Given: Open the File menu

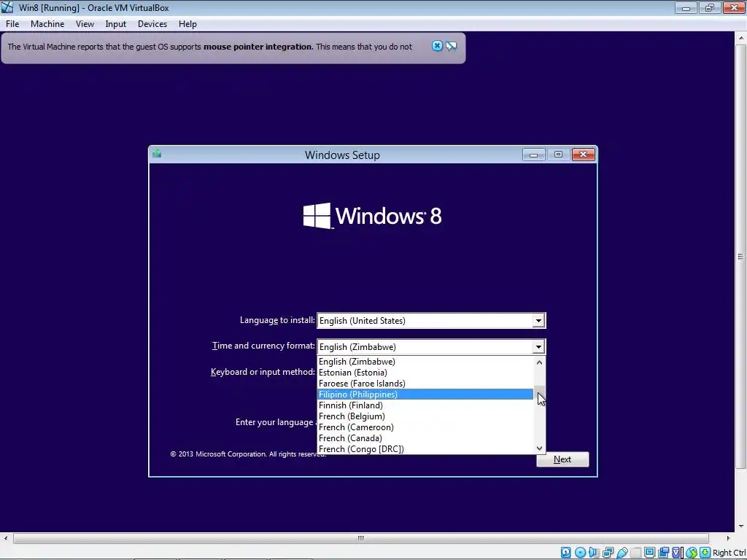Looking at the screenshot, I should click(12, 24).
